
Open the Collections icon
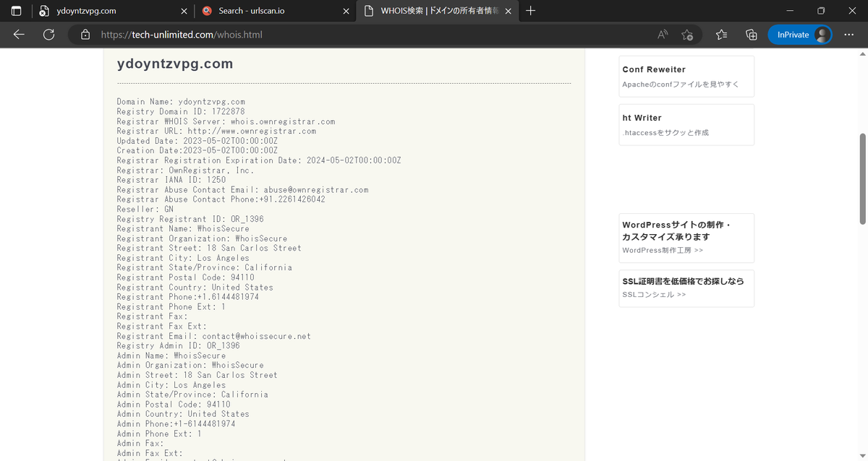[x=752, y=35]
